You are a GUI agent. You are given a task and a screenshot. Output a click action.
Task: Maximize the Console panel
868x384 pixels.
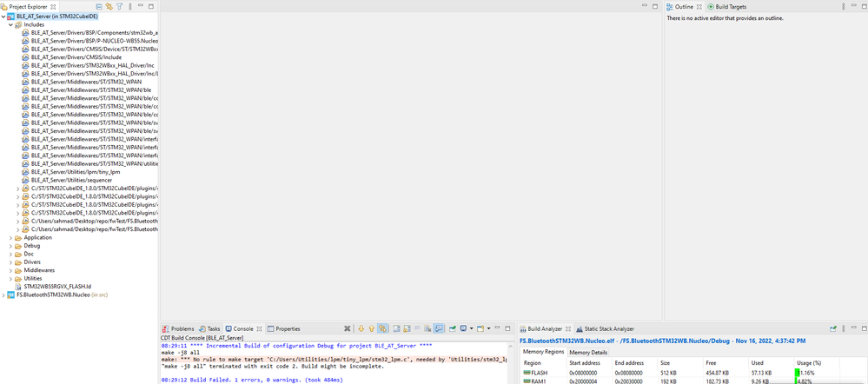(x=507, y=328)
